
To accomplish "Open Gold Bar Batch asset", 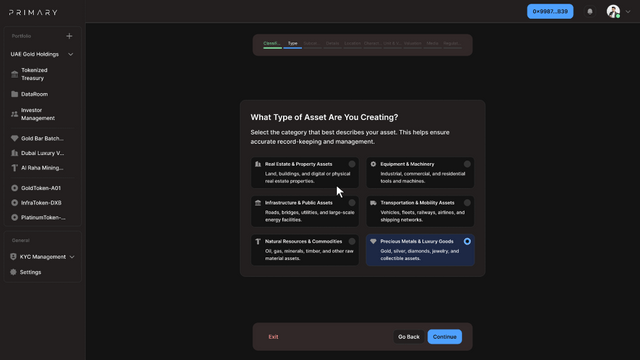I will 42,138.
